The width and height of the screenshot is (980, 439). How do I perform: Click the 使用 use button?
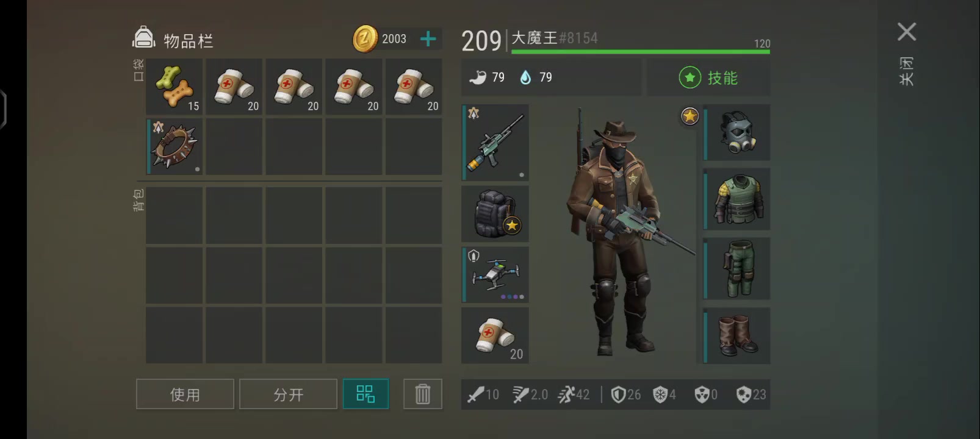click(185, 394)
